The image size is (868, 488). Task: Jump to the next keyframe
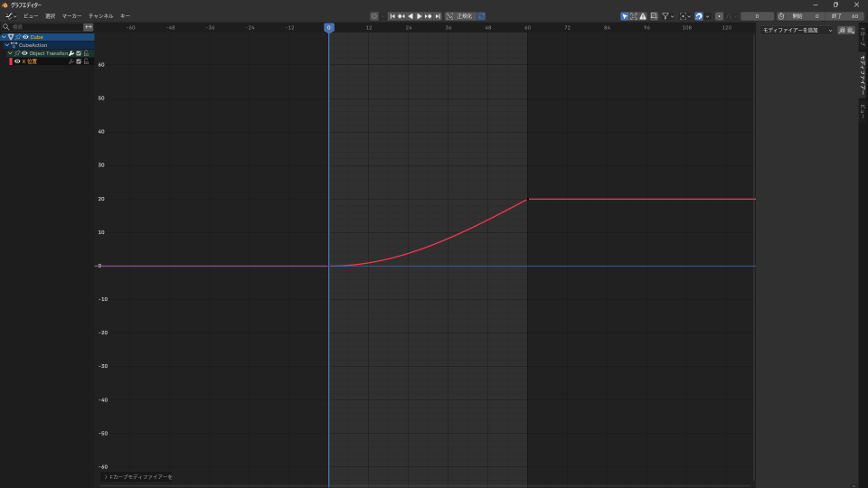coord(429,16)
